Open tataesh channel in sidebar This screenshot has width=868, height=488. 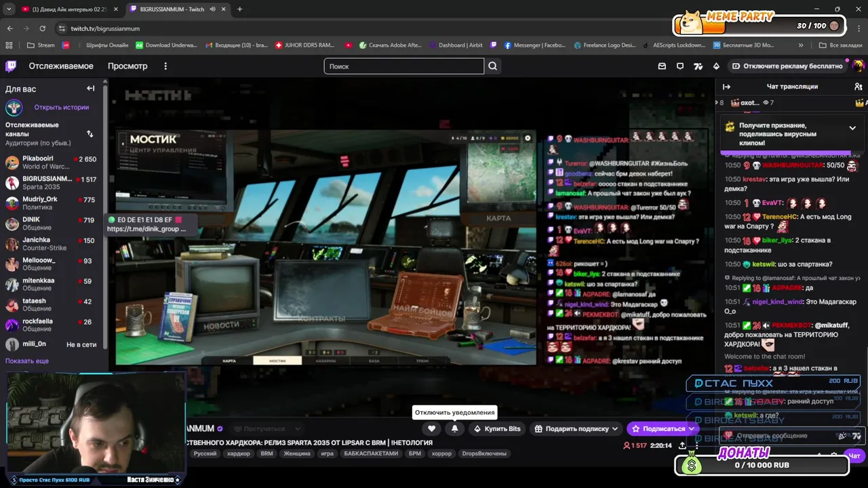[x=52, y=304]
